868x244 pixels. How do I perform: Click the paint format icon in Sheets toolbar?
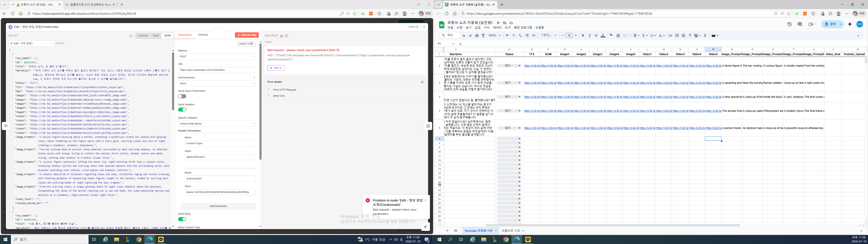(x=483, y=35)
